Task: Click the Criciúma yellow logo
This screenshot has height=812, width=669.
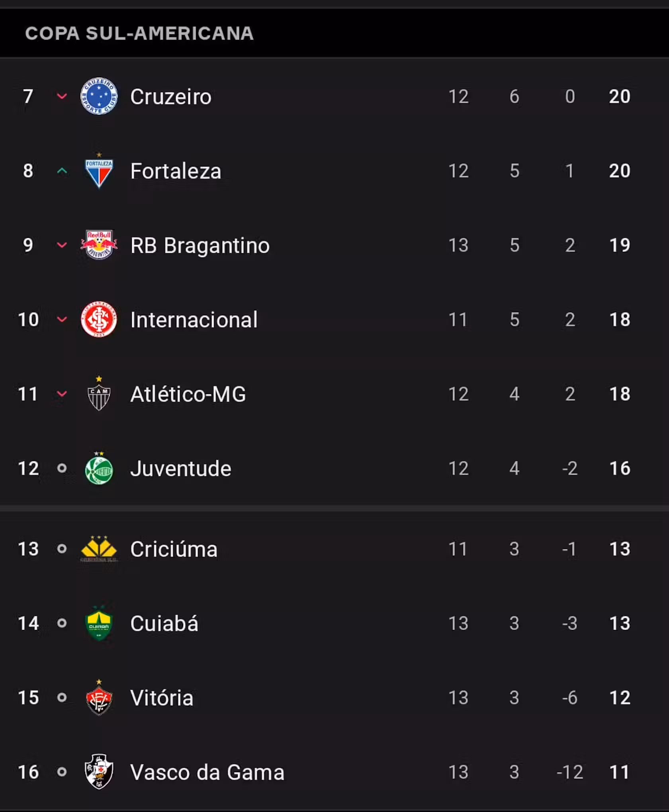Action: tap(99, 549)
